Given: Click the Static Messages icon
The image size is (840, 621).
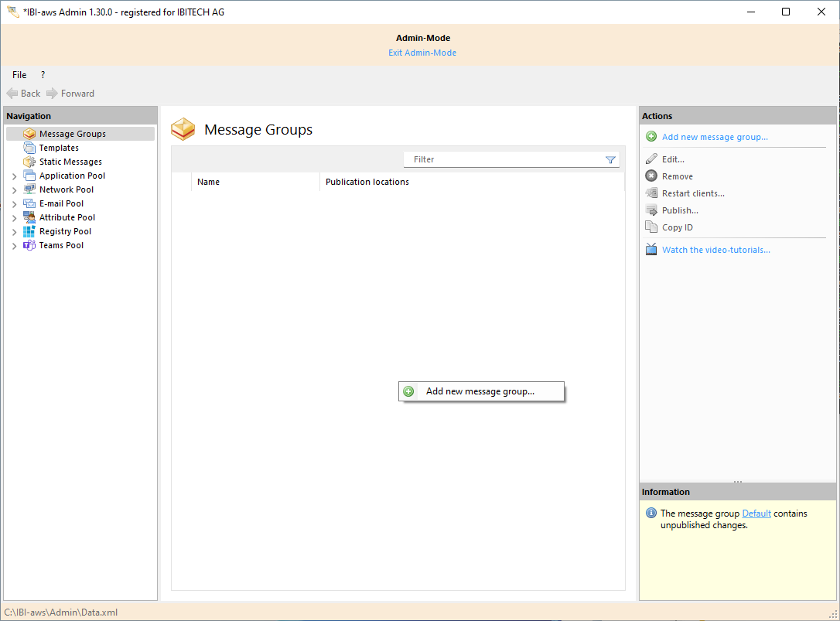Looking at the screenshot, I should pos(29,162).
